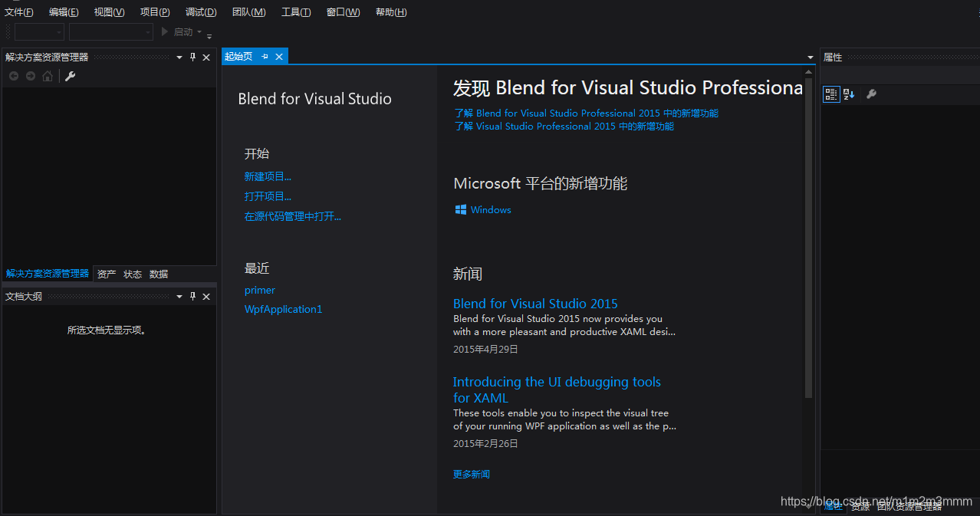Click the forward arrow in 解决方案资源管理器
This screenshot has width=980, height=516.
tap(31, 76)
